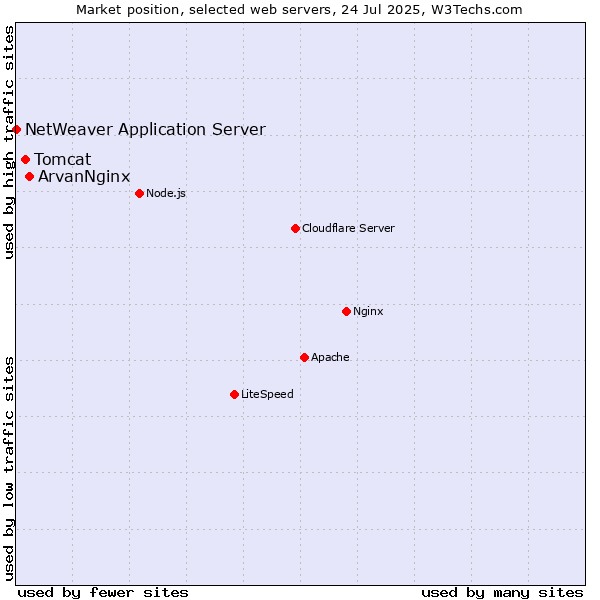600x600 pixels.
Task: Click the 'used by low traffic sites' label
Action: [x=9, y=469]
